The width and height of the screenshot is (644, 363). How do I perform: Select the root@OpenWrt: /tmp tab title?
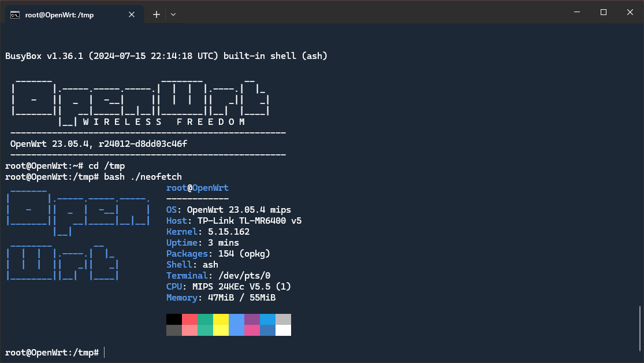pyautogui.click(x=59, y=15)
